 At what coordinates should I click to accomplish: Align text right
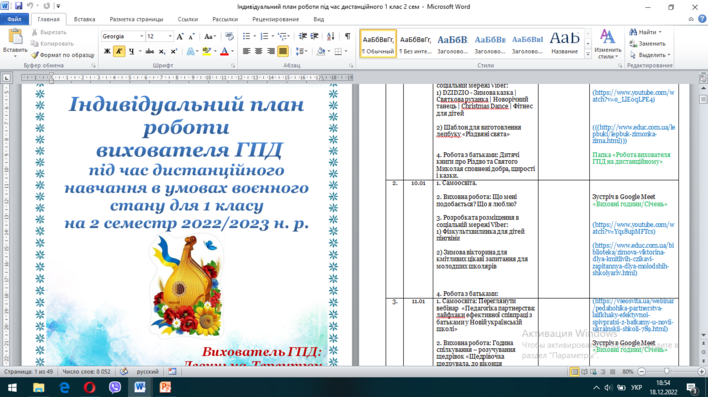[x=270, y=51]
